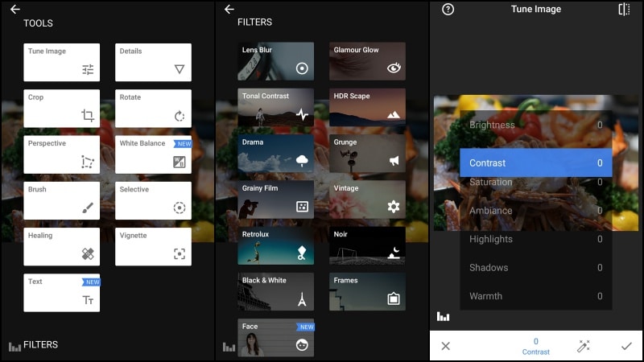The height and width of the screenshot is (362, 644).
Task: Open the White Balance tool
Action: pyautogui.click(x=153, y=154)
